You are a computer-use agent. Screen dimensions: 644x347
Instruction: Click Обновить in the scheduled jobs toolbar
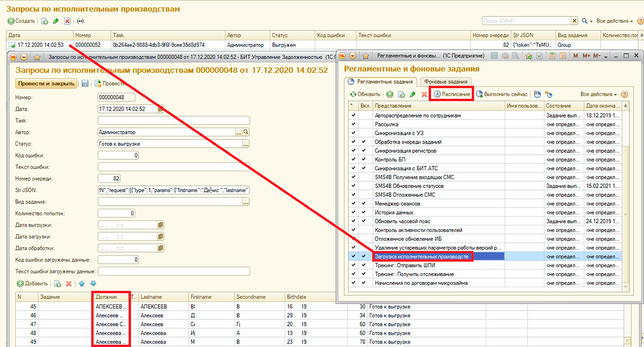[x=365, y=94]
